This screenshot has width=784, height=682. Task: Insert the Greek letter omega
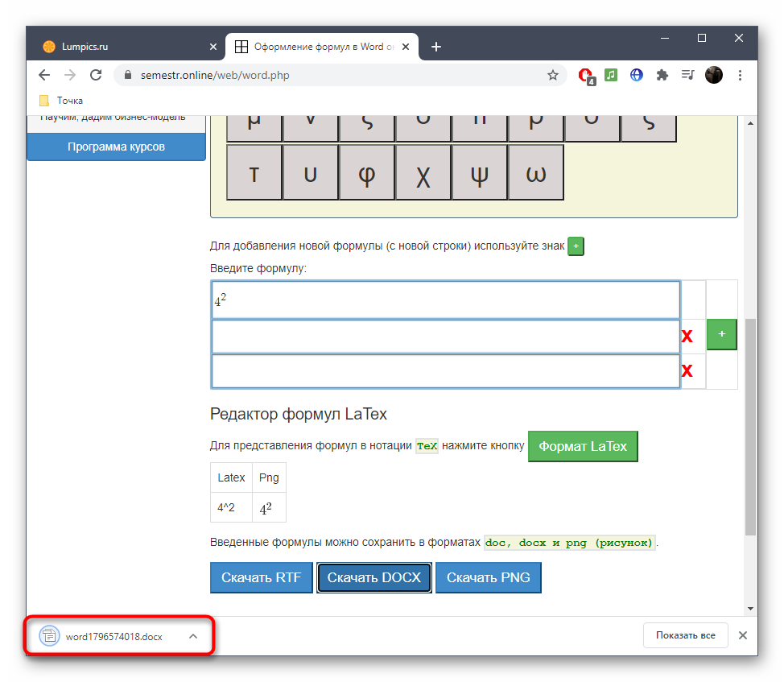tap(536, 172)
